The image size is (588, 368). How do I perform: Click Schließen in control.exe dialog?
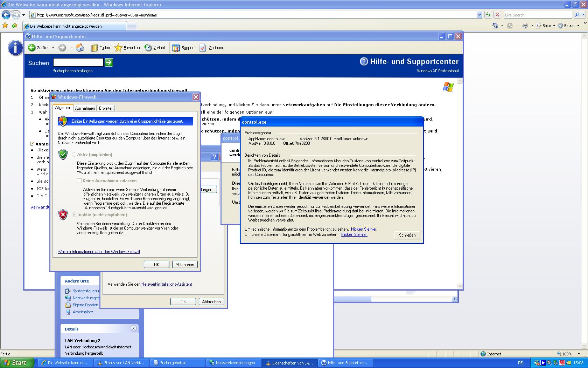407,235
